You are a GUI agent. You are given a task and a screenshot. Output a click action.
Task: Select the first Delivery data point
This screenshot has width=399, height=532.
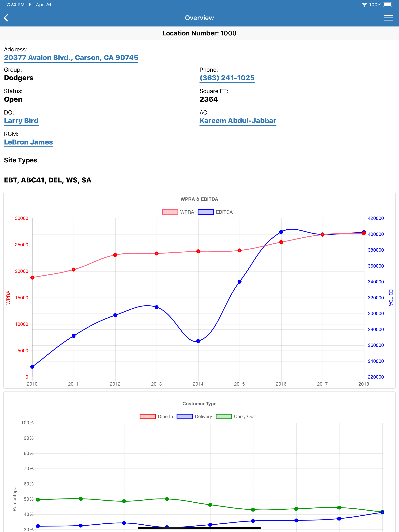click(38, 526)
